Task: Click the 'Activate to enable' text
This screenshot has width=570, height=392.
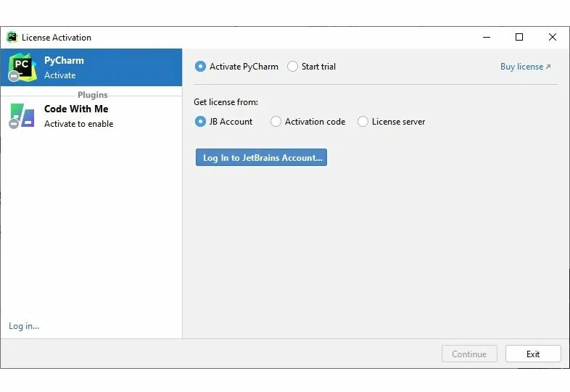Action: (x=79, y=124)
